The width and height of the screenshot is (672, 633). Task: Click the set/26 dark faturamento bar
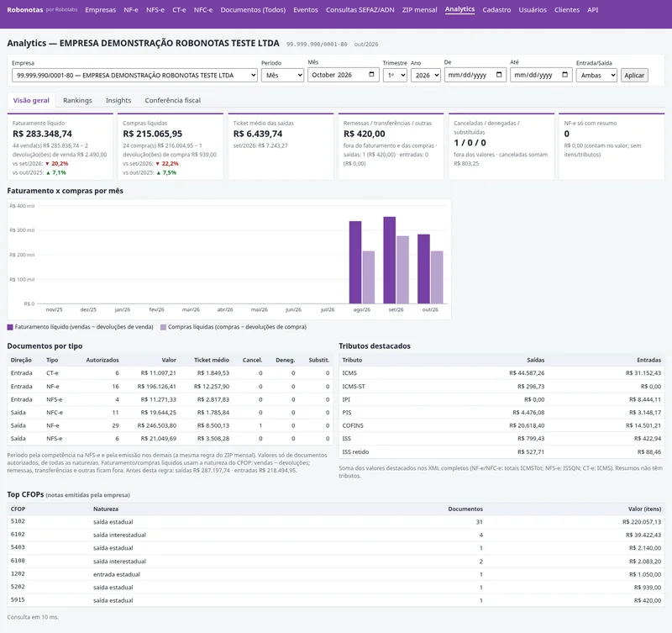390,261
